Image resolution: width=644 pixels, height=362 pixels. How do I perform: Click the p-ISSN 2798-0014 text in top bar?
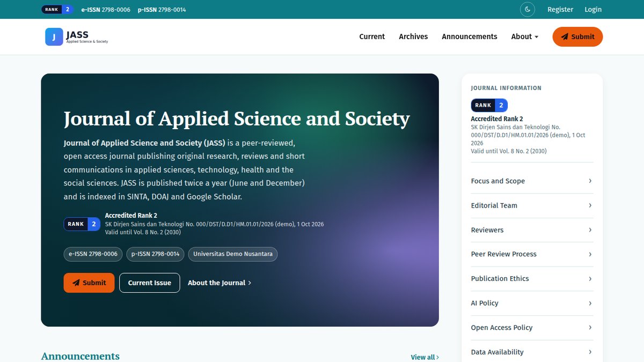pos(162,10)
